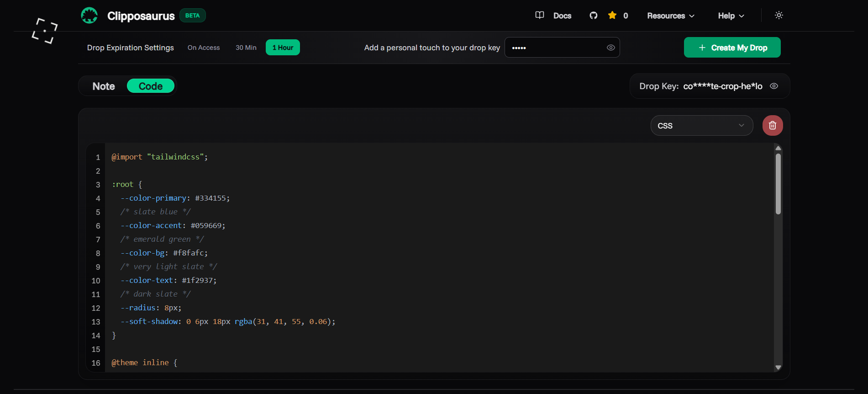Image resolution: width=868 pixels, height=394 pixels.
Task: Open the Docs book icon
Action: tap(540, 15)
